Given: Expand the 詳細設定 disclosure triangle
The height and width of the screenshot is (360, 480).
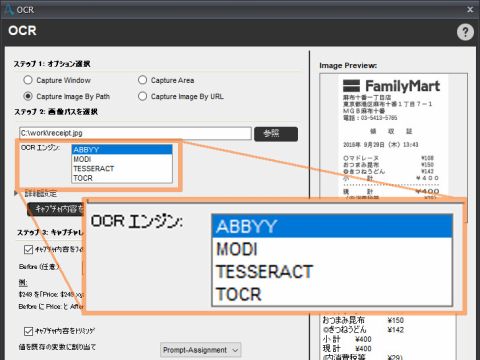Looking at the screenshot, I should (16, 193).
